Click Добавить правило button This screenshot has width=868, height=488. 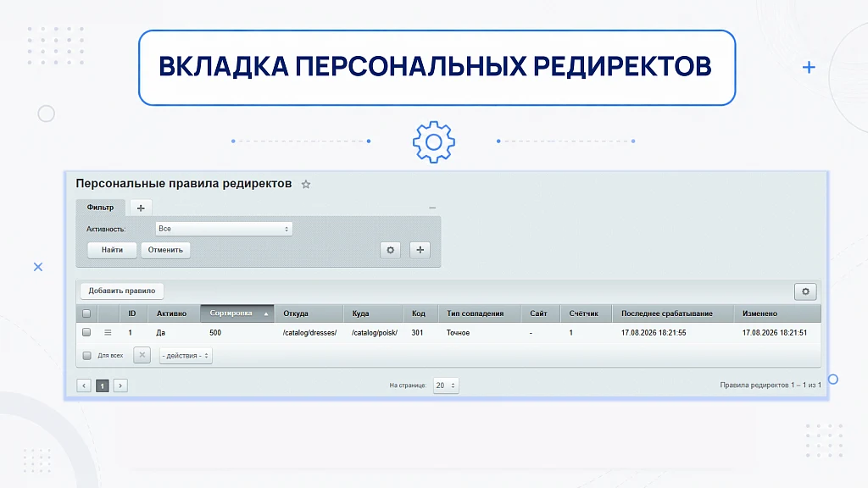[x=122, y=291]
